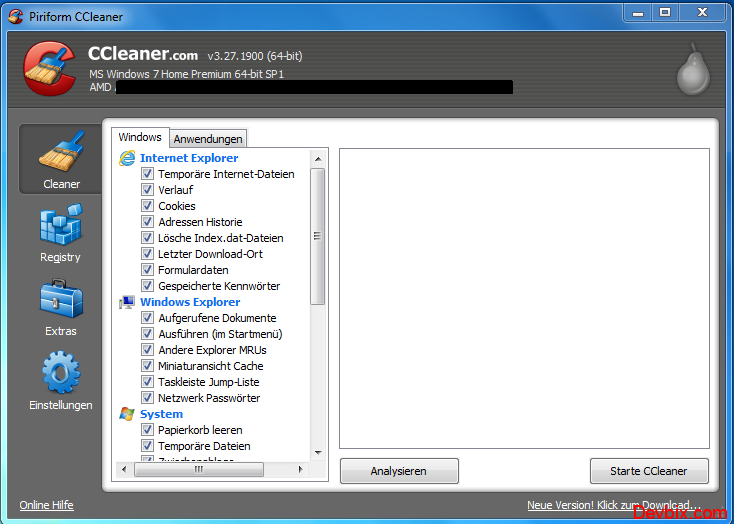This screenshot has height=524, width=734.
Task: Click the System section Windows flag icon
Action: [127, 414]
